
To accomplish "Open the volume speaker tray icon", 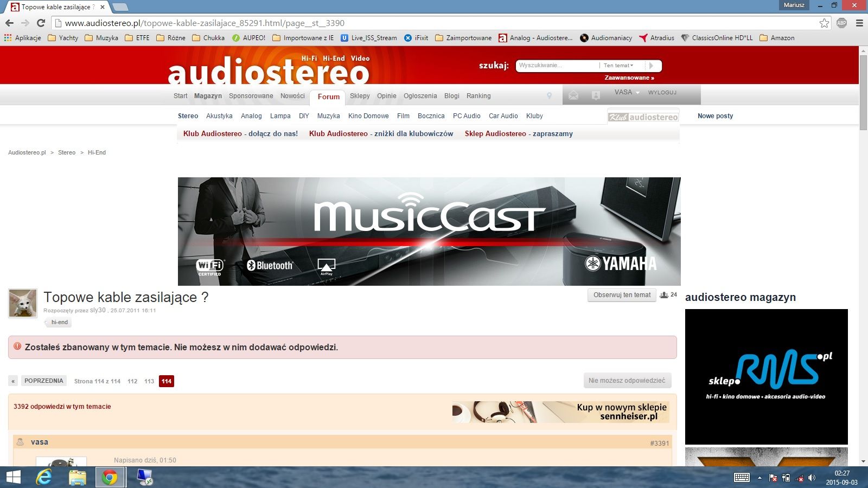I will (x=812, y=478).
